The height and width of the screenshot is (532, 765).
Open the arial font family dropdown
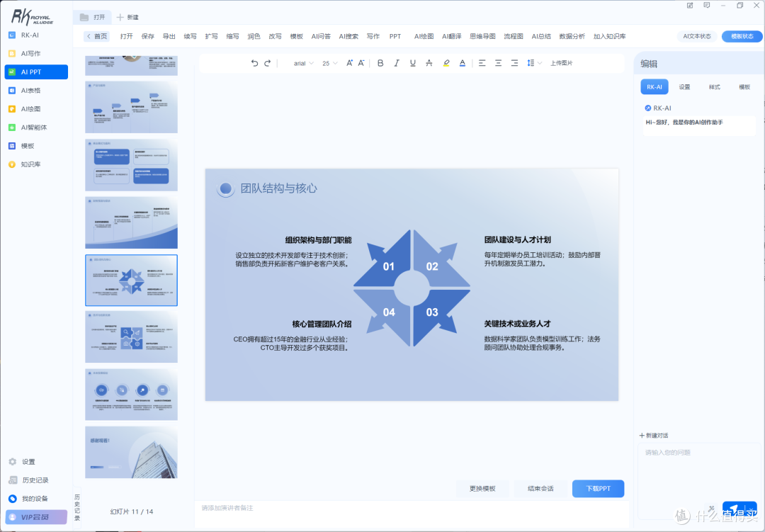[x=303, y=64]
